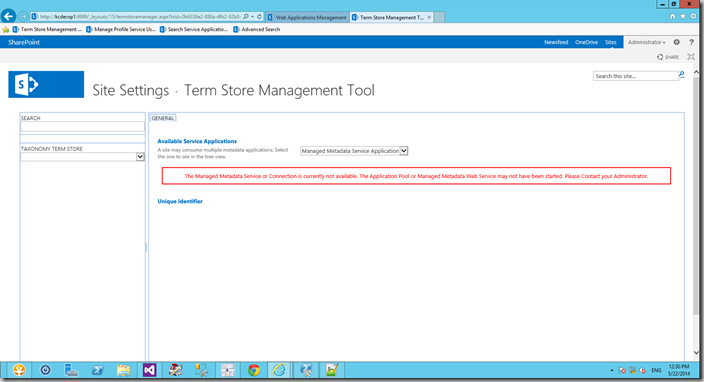Click the site search magnifier icon
The width and height of the screenshot is (704, 382).
[682, 75]
